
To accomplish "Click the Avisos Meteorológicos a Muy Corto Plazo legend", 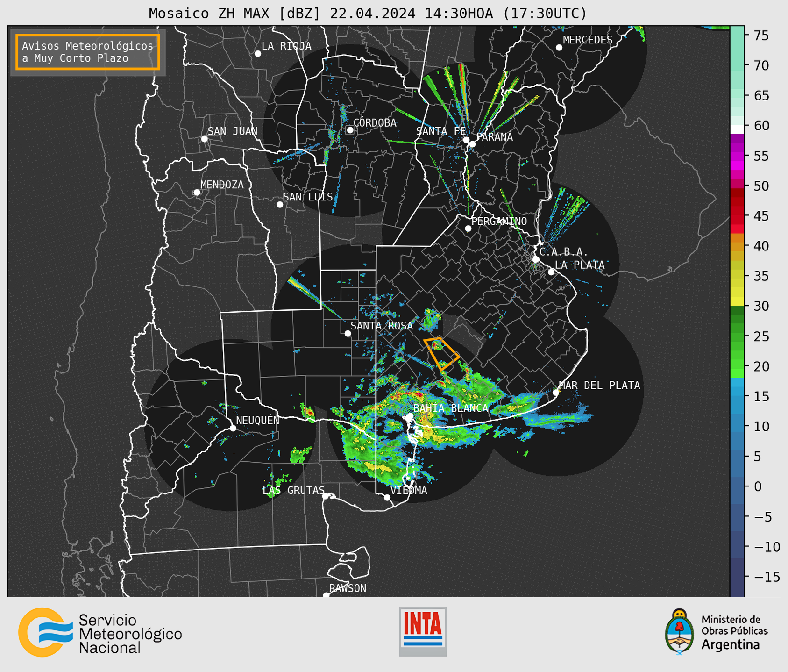I will pyautogui.click(x=88, y=52).
